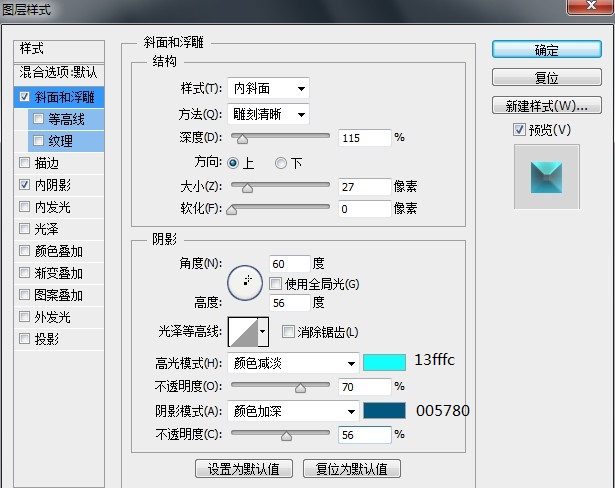The height and width of the screenshot is (488, 615).
Task: Click the 大小 value field showing 27
Action: click(x=365, y=187)
